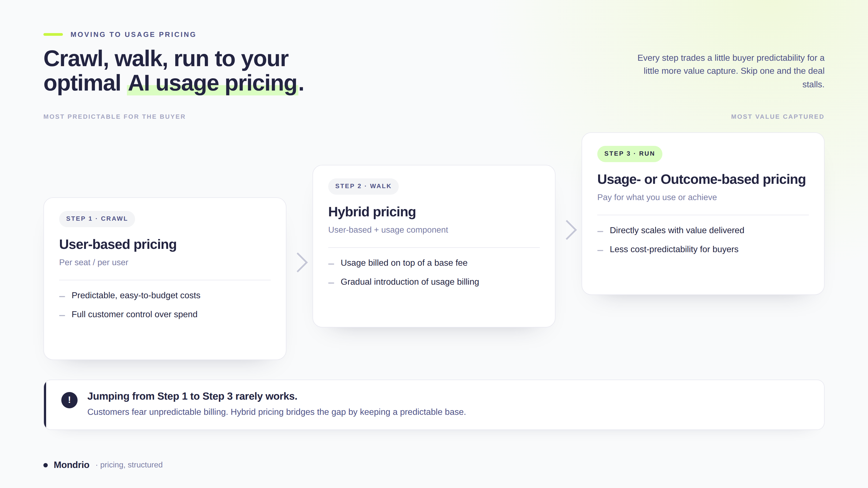Click the exclamation warning icon
The image size is (868, 488).
pyautogui.click(x=69, y=400)
